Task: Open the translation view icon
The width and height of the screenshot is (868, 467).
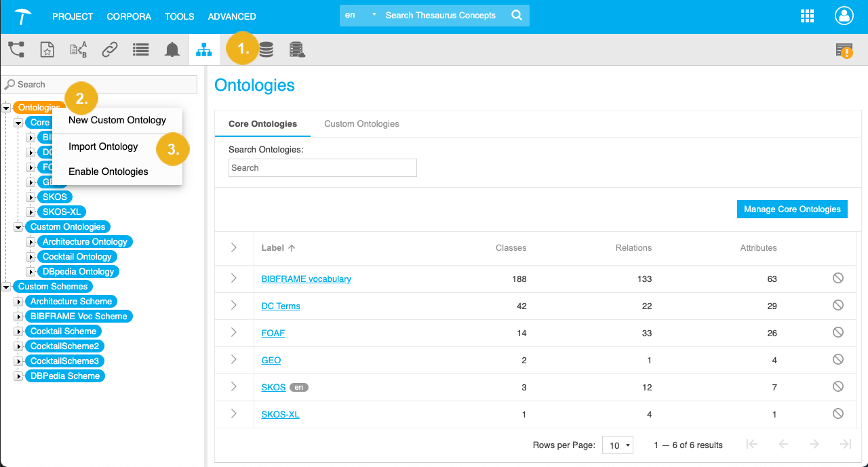Action: point(77,49)
